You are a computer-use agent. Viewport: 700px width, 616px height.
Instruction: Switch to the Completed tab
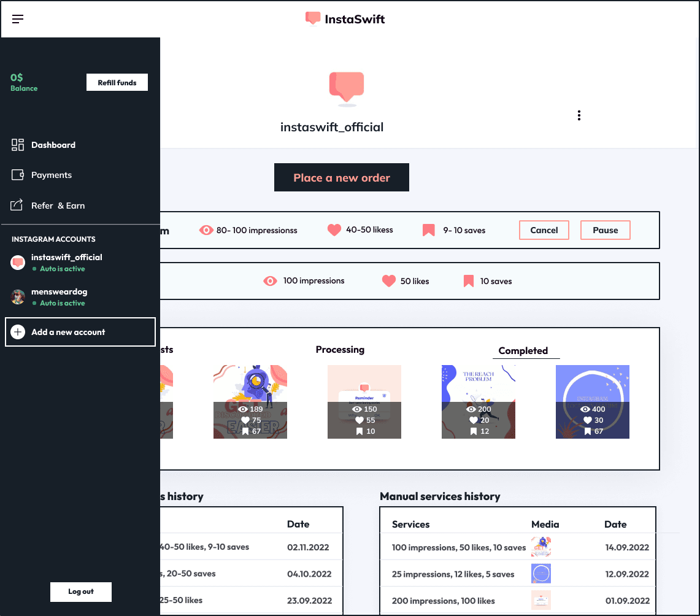523,351
